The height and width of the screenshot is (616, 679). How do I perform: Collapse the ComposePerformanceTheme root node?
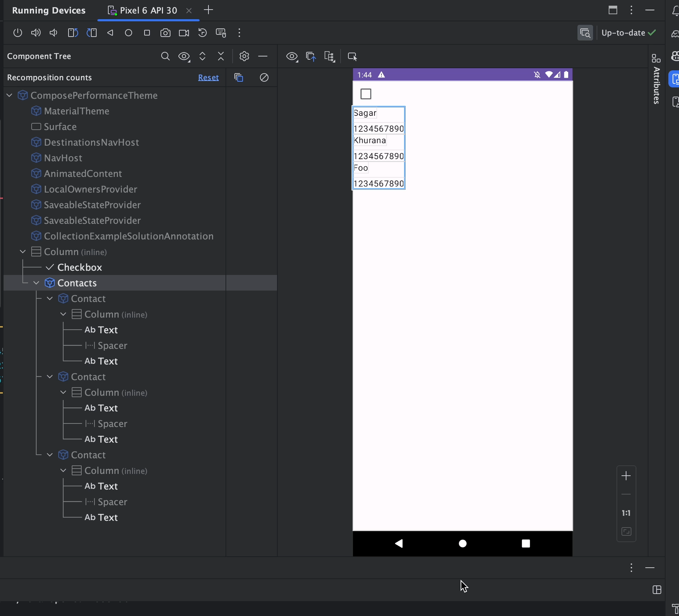[x=10, y=96]
